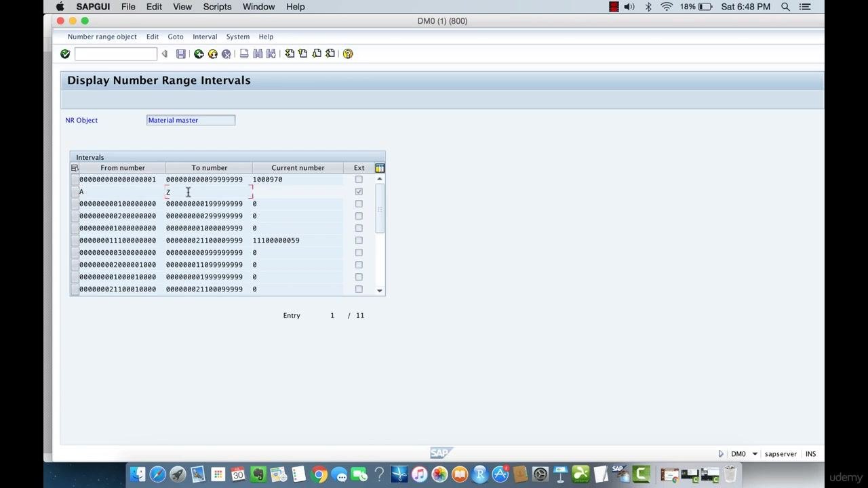Open Window menu in macOS menu bar
Viewport: 868px width, 488px height.
258,7
